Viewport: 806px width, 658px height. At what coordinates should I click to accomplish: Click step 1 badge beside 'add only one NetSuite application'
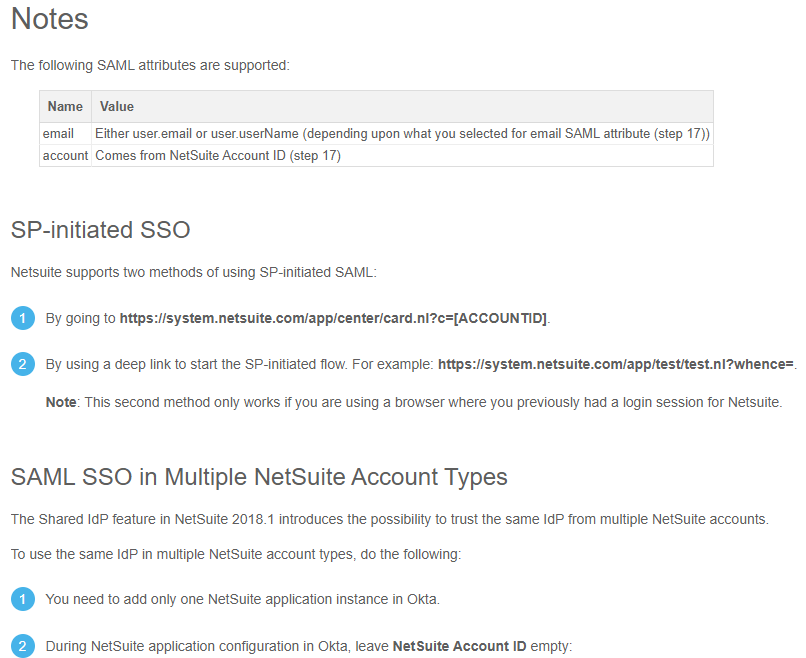(x=22, y=600)
